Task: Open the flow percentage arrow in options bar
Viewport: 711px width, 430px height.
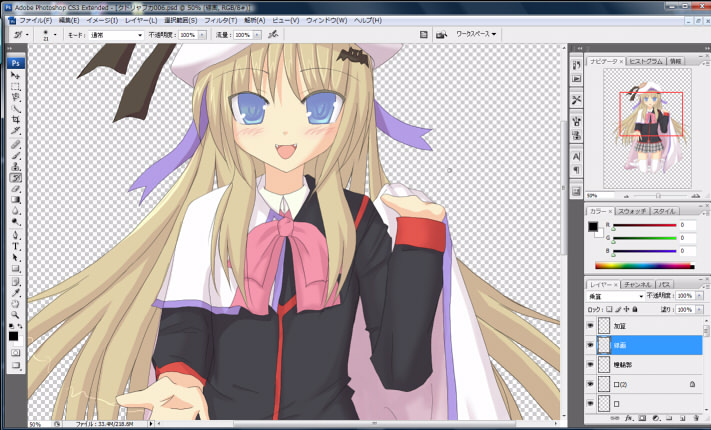Action: (257, 35)
